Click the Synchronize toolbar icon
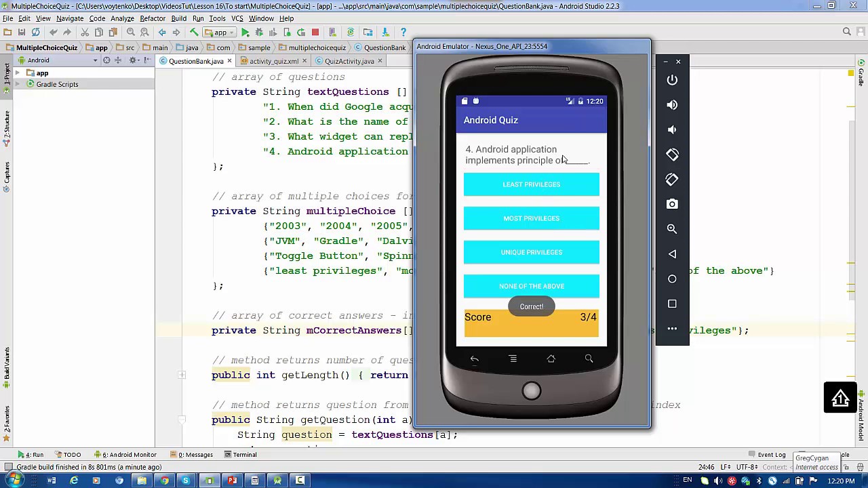This screenshot has width=868, height=488. click(x=36, y=32)
